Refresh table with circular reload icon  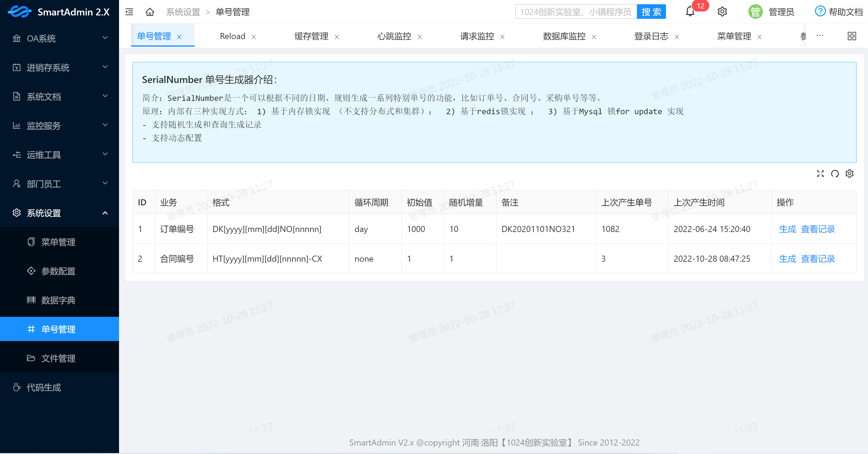[x=835, y=174]
